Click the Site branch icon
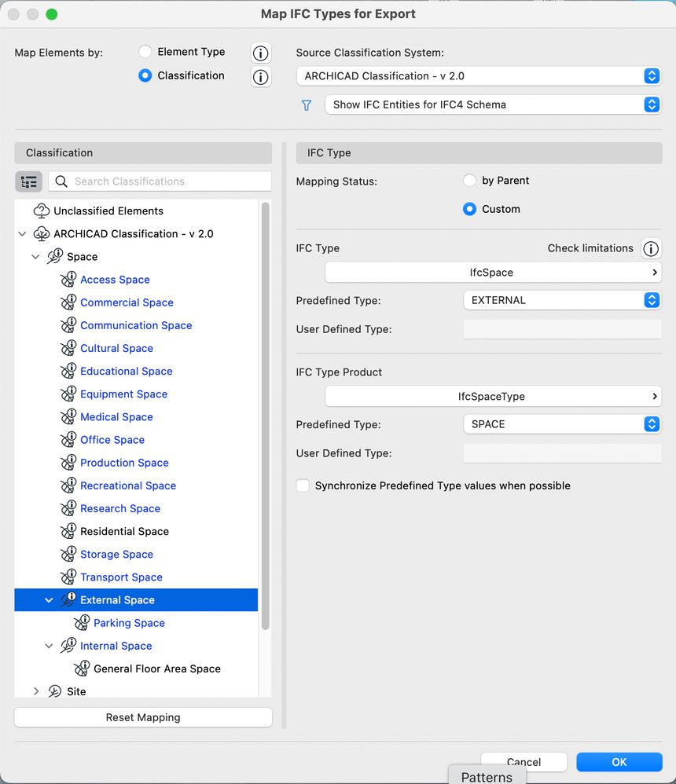Image resolution: width=676 pixels, height=784 pixels. (x=54, y=691)
